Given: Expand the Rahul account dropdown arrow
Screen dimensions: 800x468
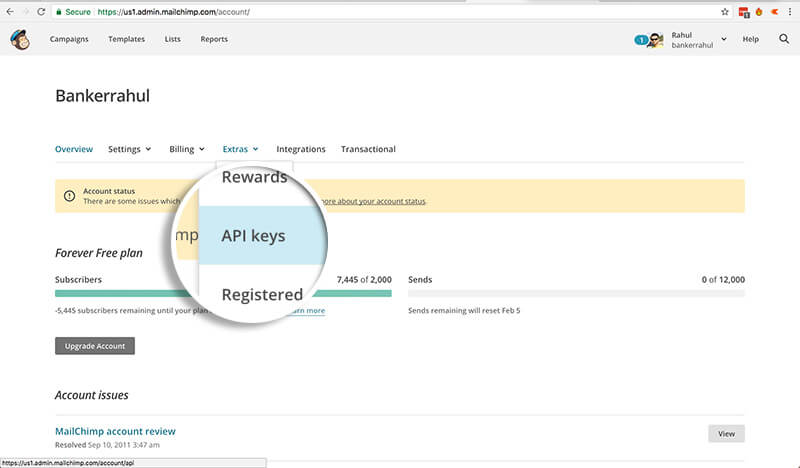Looking at the screenshot, I should tap(723, 39).
